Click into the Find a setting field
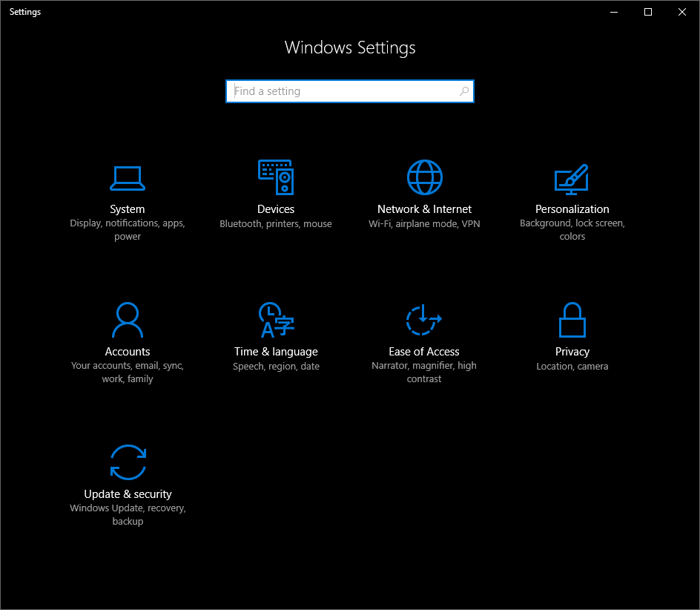This screenshot has height=610, width=700. tap(350, 91)
